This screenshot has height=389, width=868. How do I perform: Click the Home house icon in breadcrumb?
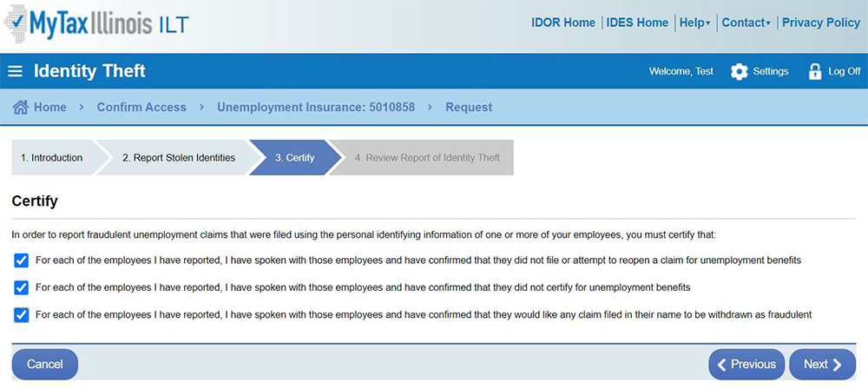[21, 108]
